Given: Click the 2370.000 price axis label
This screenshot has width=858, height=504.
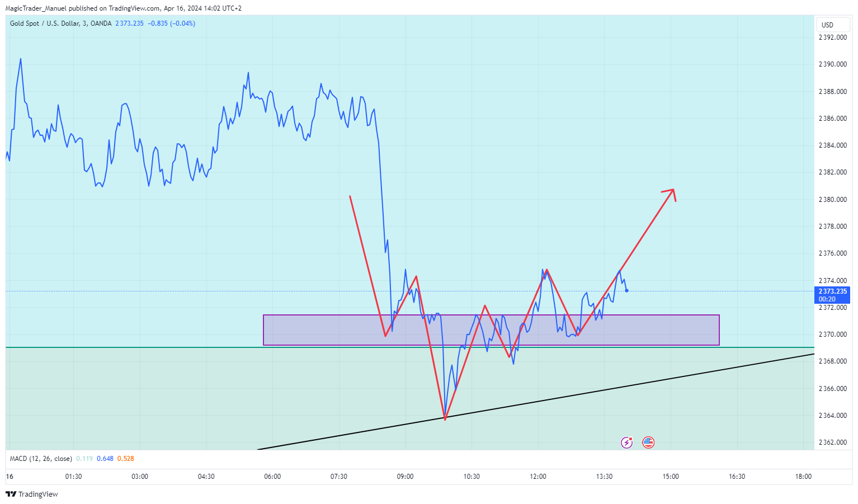Looking at the screenshot, I should tap(833, 335).
